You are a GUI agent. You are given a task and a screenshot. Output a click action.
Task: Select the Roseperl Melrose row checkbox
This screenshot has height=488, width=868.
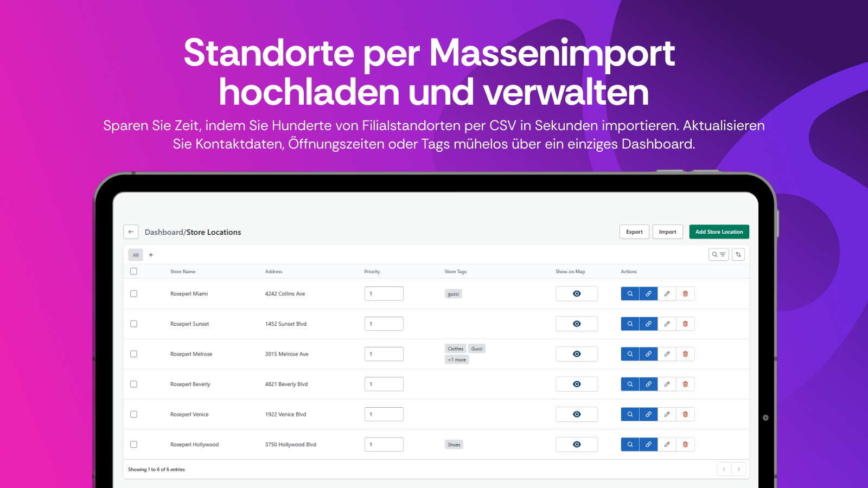[x=133, y=354]
